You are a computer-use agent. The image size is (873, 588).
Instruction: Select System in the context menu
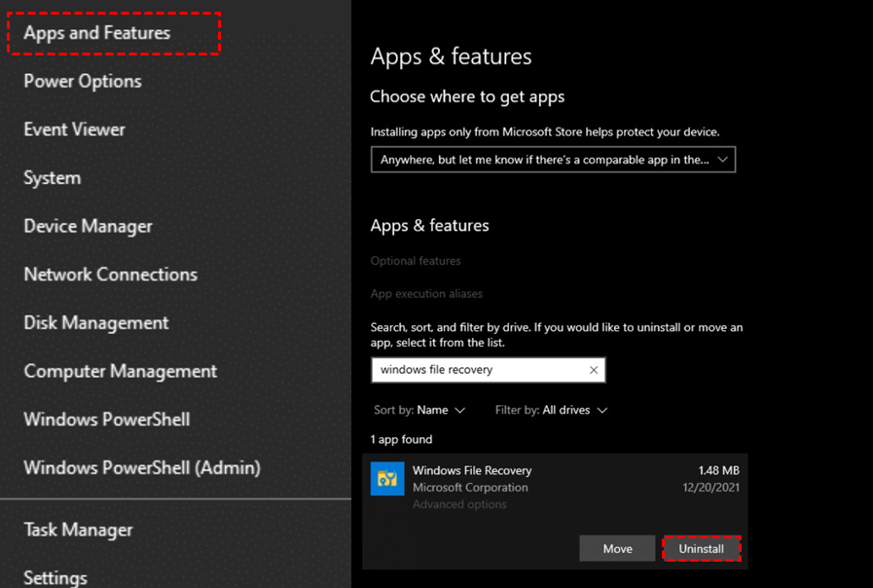[x=53, y=178]
